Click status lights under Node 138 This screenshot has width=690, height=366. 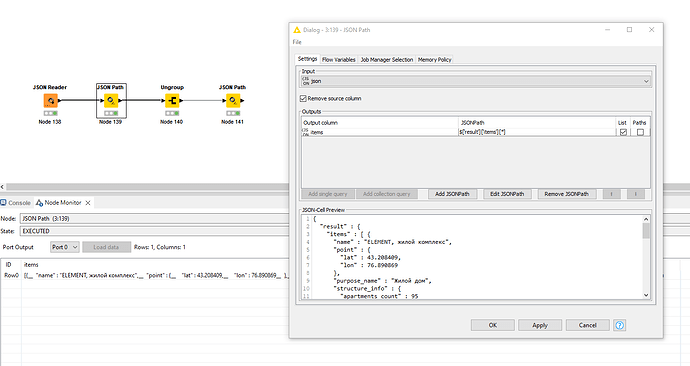[x=50, y=113]
